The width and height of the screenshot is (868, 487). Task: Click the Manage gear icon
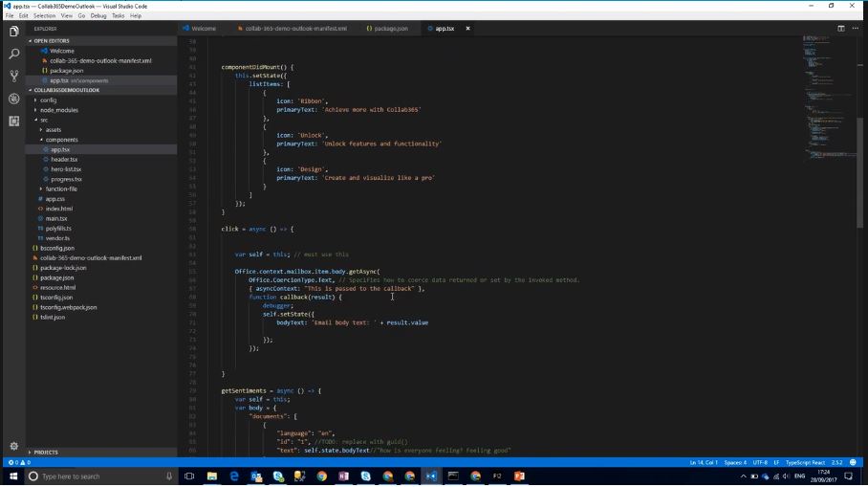point(13,446)
